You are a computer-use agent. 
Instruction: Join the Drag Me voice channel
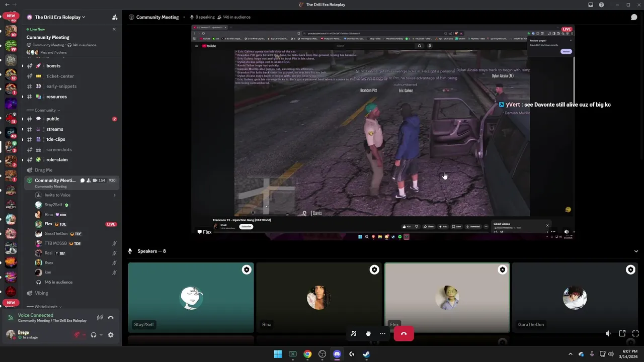pos(71,170)
